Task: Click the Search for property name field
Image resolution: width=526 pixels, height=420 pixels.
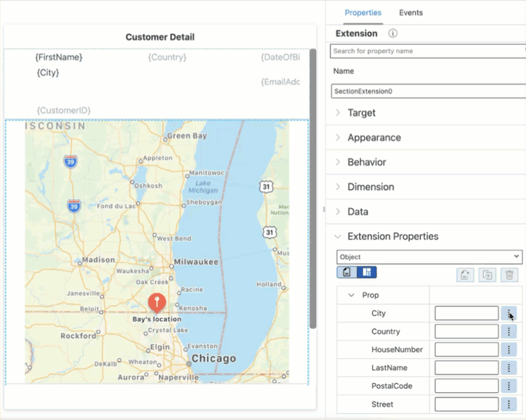Action: coord(428,52)
